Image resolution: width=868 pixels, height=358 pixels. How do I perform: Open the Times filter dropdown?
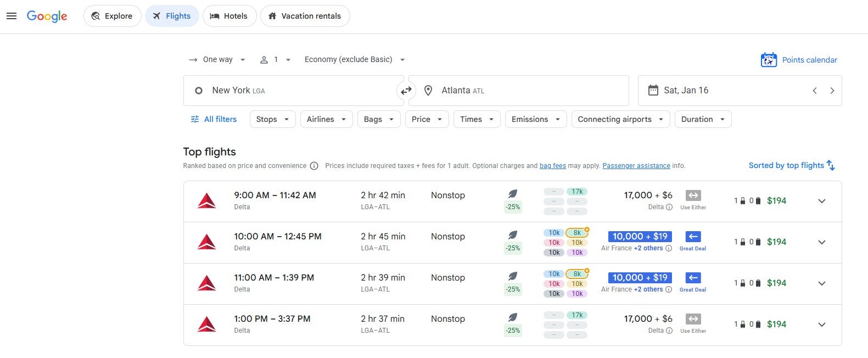coord(477,119)
